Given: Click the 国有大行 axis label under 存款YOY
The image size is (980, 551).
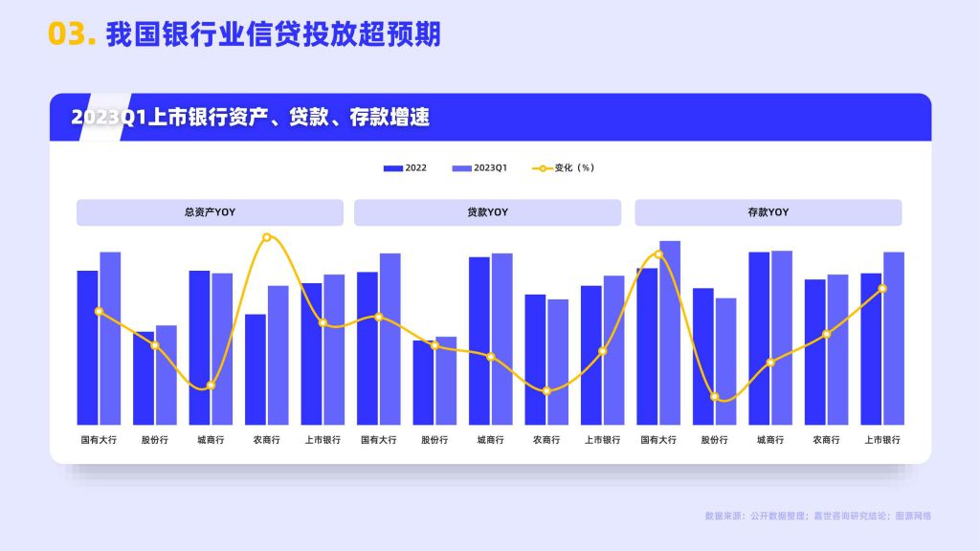Looking at the screenshot, I should [658, 440].
